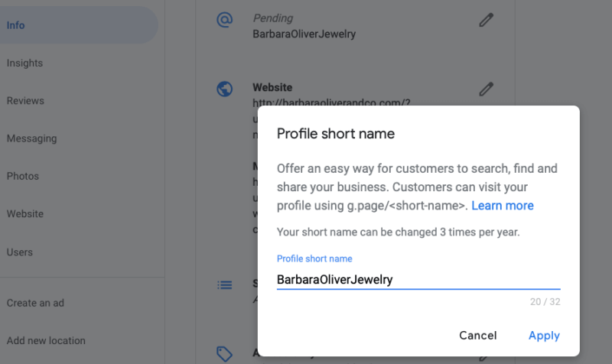612x364 pixels.
Task: Click into the Profile short name field
Action: (418, 280)
